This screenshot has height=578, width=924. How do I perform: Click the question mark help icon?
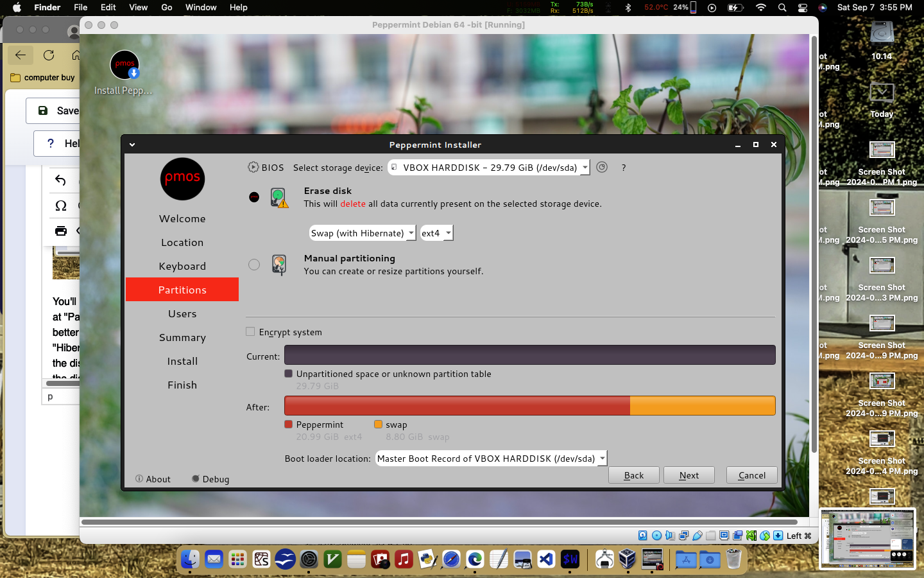623,168
